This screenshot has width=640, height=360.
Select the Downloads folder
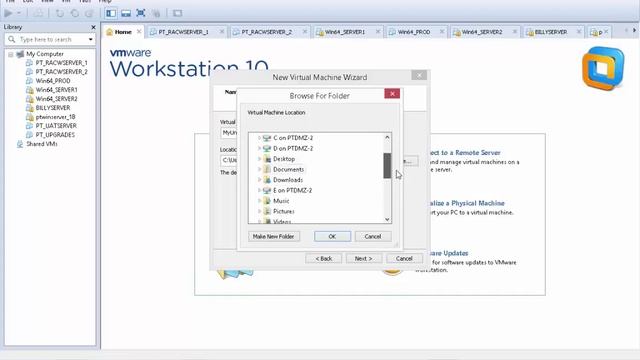[288, 180]
